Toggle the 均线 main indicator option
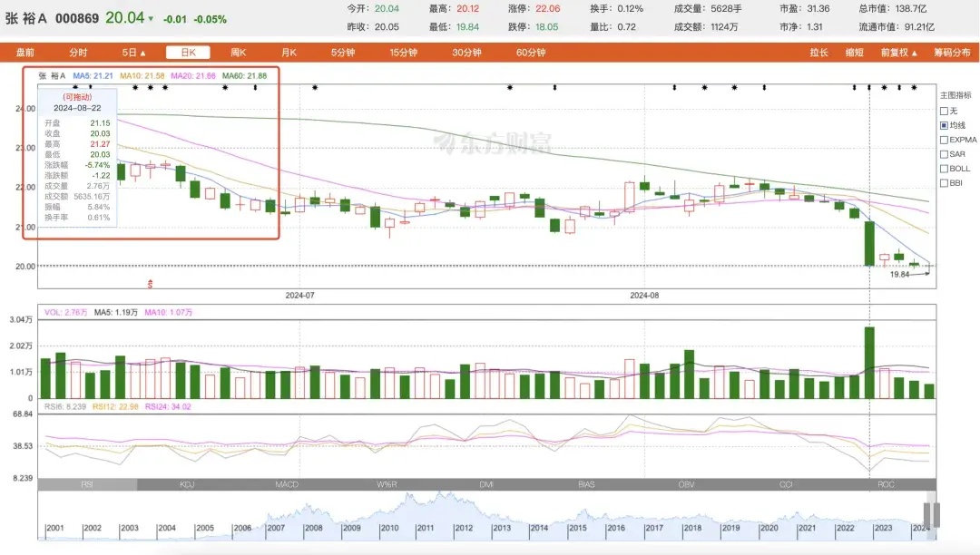Image resolution: width=980 pixels, height=555 pixels. tap(945, 125)
